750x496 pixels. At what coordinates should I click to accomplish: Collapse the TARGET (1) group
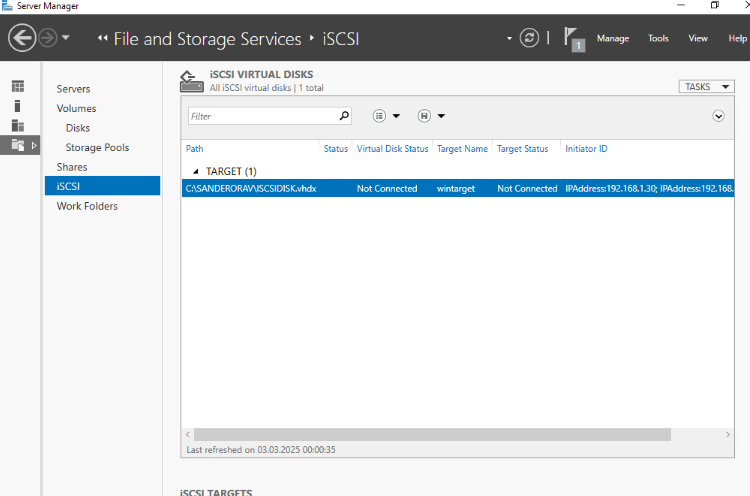click(196, 171)
